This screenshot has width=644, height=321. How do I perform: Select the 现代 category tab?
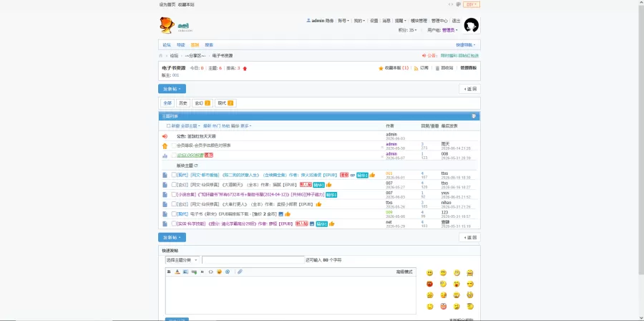point(225,103)
